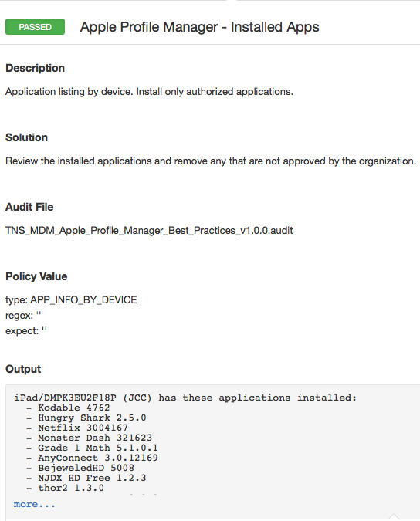Click the 'type: APP_INFO_BY_DEVICE' policy line
Viewport: 420px width, 521px height.
(x=71, y=300)
